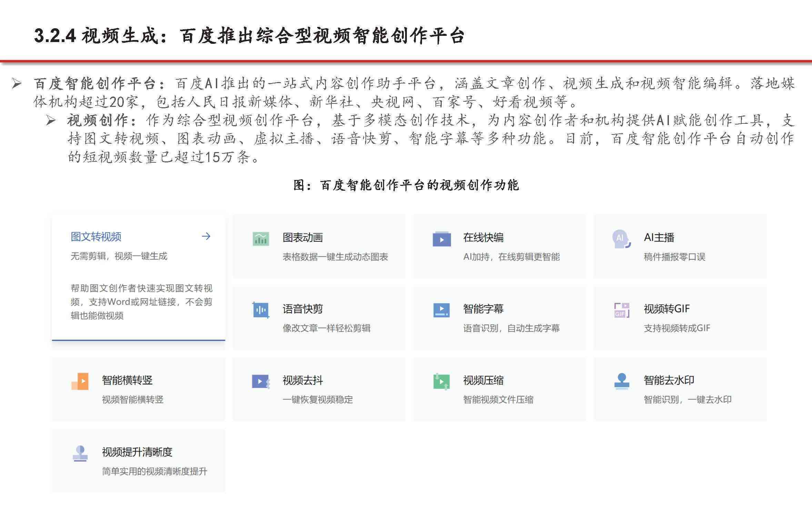Click the 视频提升清晰度 stamp icon
The height and width of the screenshot is (511, 812).
pyautogui.click(x=80, y=453)
